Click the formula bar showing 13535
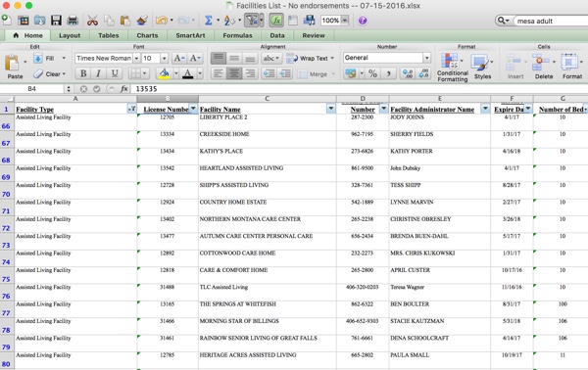Screen dimensions: 588x370 pos(360,89)
